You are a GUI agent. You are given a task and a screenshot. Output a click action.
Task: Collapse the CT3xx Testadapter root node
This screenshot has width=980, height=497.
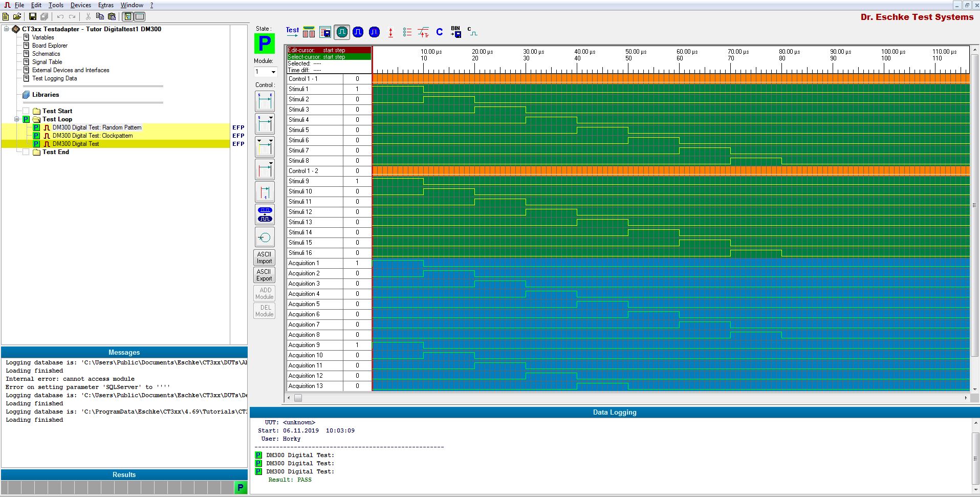click(x=7, y=29)
